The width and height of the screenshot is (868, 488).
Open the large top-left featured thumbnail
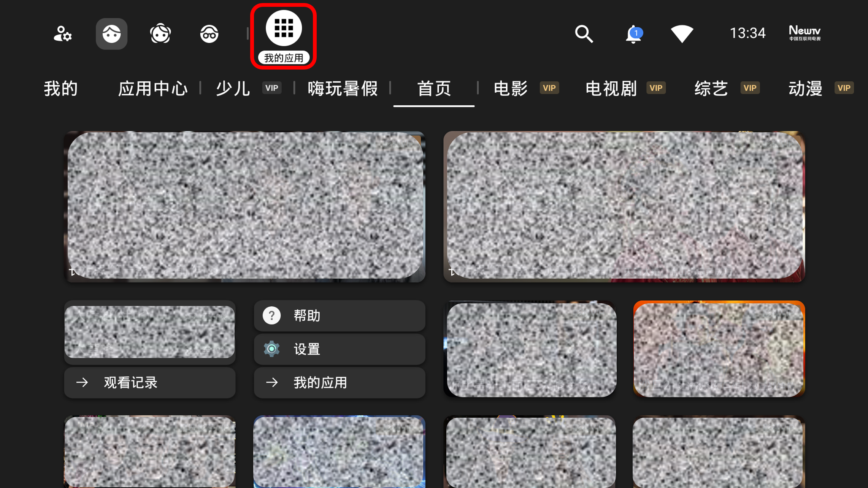(x=244, y=206)
